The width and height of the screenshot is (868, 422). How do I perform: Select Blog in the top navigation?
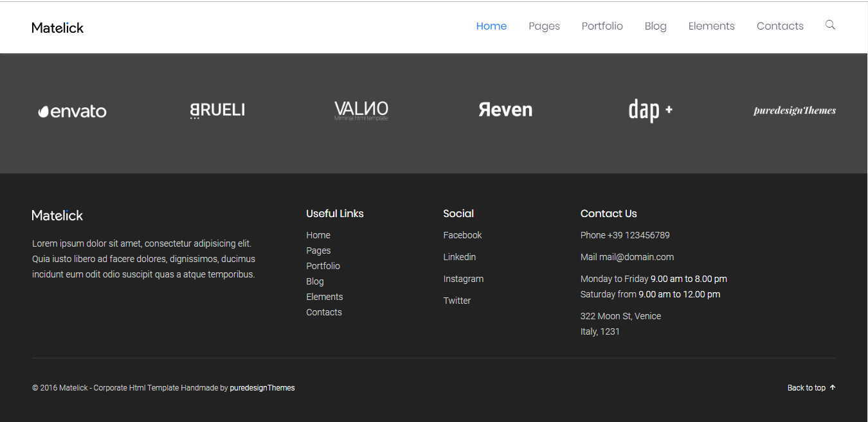[x=655, y=26]
